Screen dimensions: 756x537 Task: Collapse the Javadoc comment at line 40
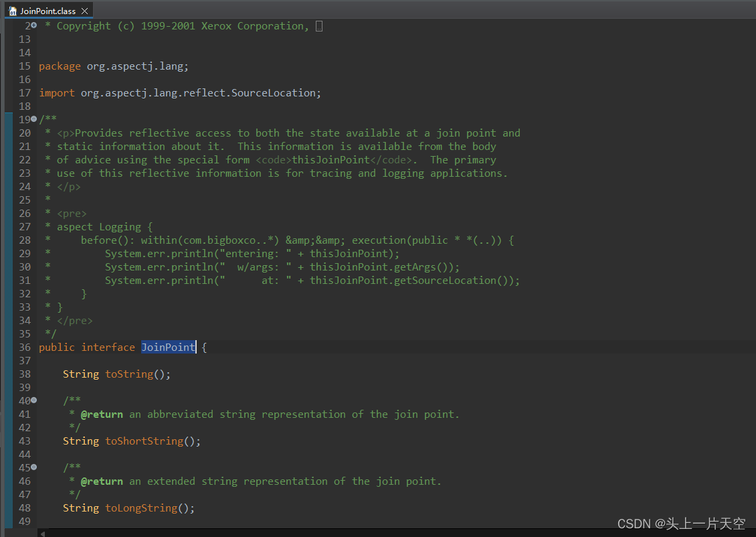pyautogui.click(x=33, y=400)
